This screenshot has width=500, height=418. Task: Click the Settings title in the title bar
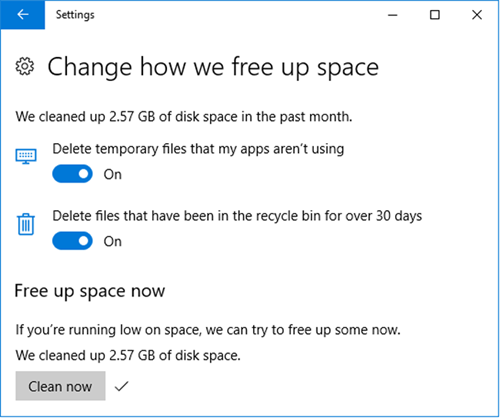75,15
